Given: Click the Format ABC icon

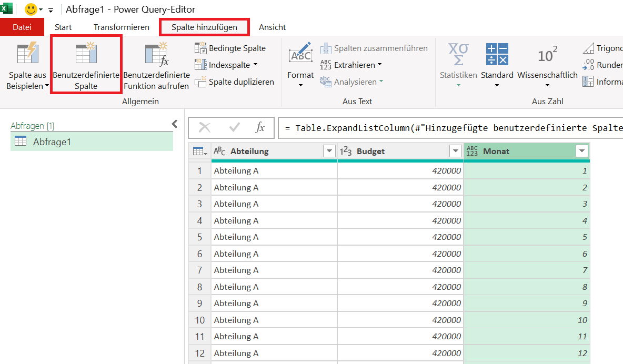Looking at the screenshot, I should click(301, 54).
